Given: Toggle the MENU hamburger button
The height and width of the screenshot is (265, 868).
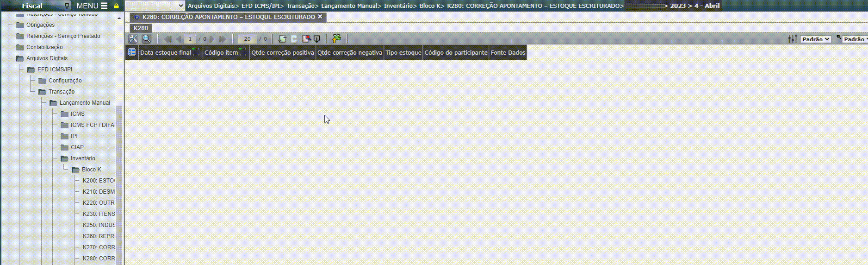Looking at the screenshot, I should pos(92,6).
